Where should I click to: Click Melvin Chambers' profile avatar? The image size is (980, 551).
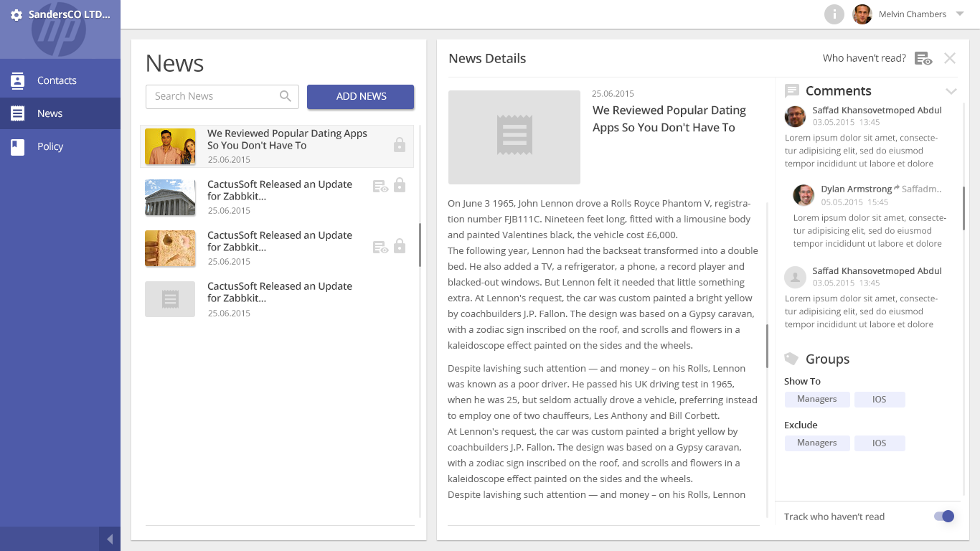tap(862, 14)
